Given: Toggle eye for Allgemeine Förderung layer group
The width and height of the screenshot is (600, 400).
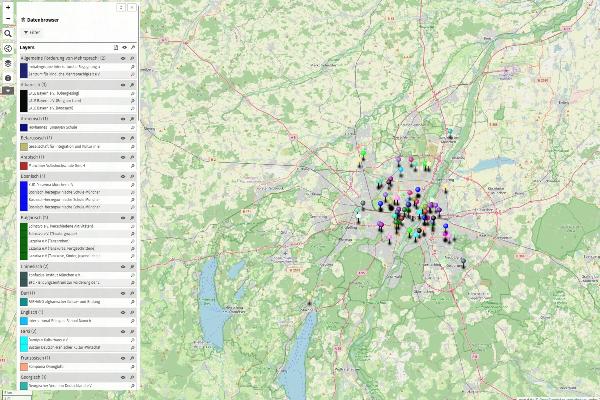Looking at the screenshot, I should tap(123, 59).
